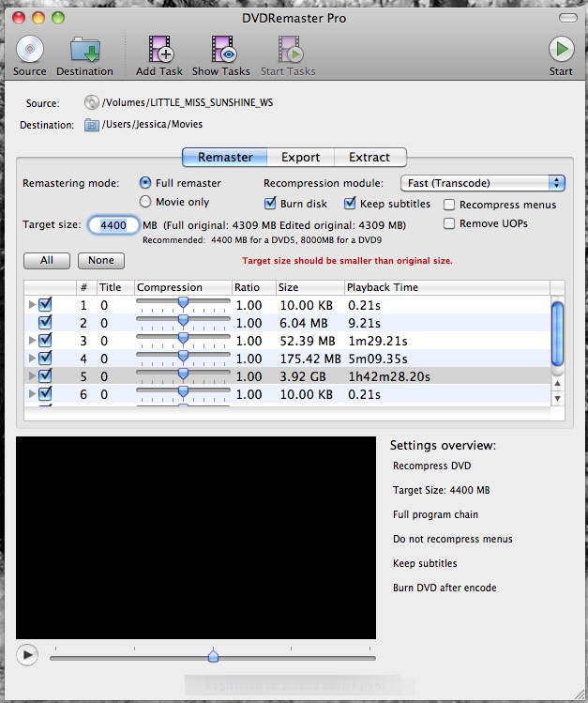
Task: Enable Recompress menus
Action: pos(449,205)
